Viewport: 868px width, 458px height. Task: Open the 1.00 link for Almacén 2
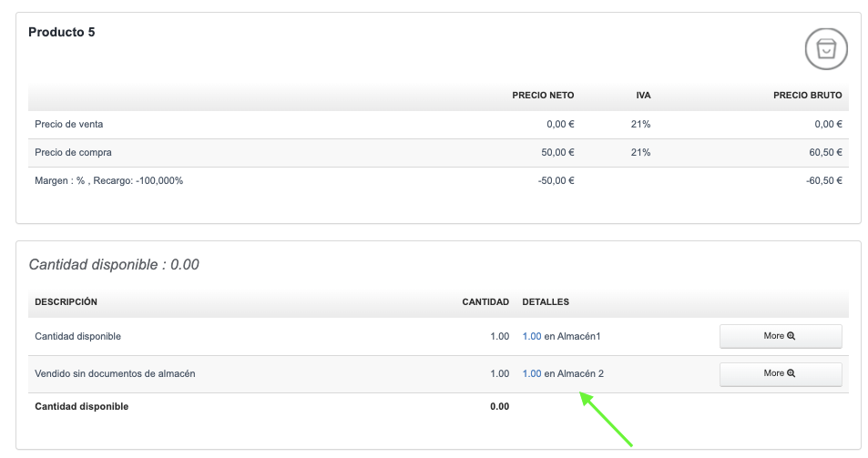532,374
